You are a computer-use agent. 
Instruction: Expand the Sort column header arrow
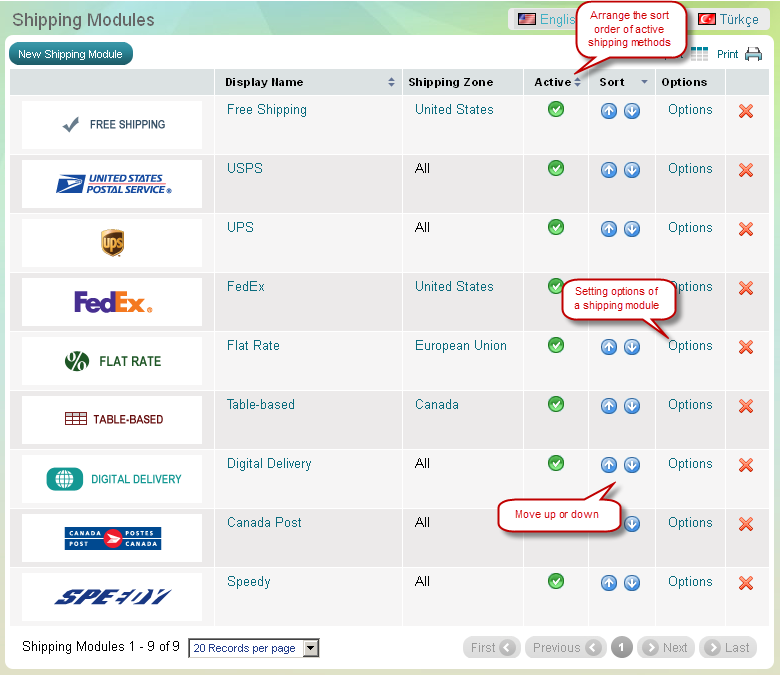[x=644, y=82]
